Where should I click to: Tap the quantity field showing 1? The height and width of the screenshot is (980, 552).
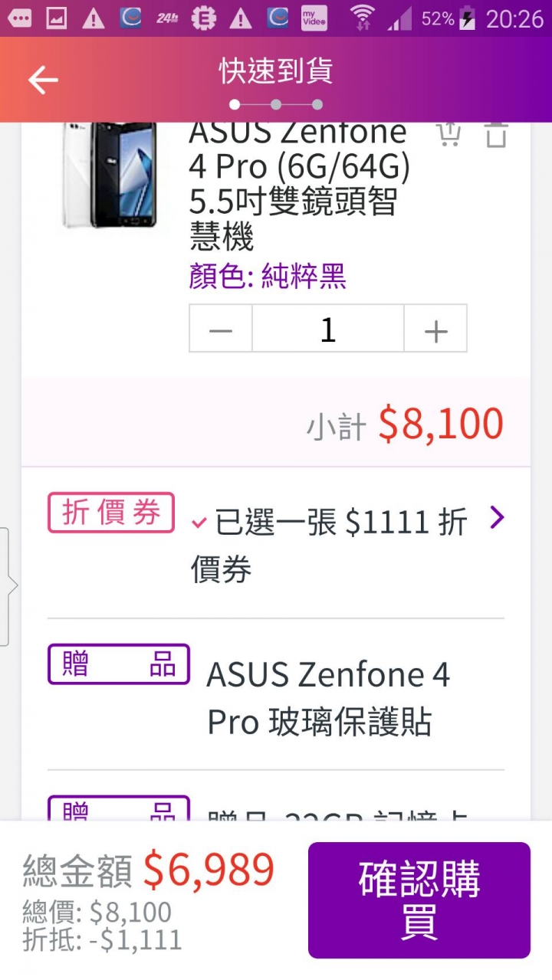click(328, 329)
